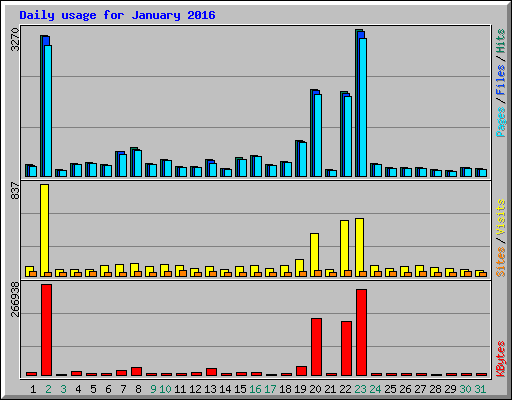Select day 28 on the x-axis
This screenshot has width=512, height=400.
click(435, 389)
